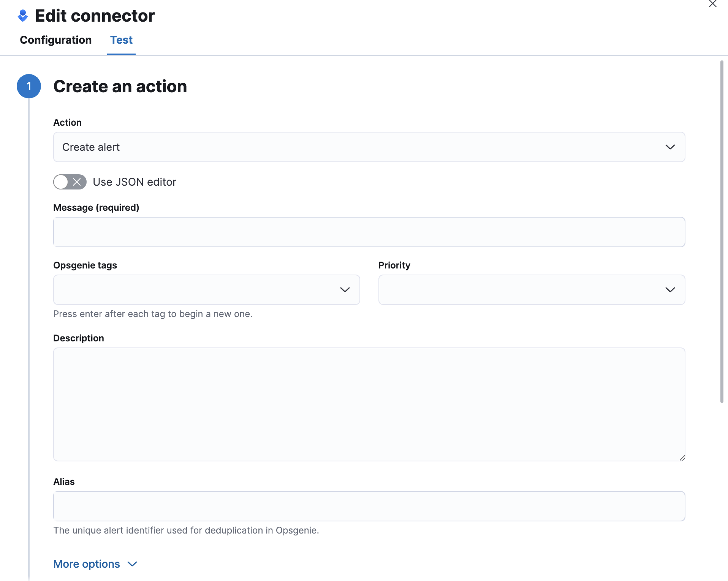Click into the Description text area

(369, 404)
